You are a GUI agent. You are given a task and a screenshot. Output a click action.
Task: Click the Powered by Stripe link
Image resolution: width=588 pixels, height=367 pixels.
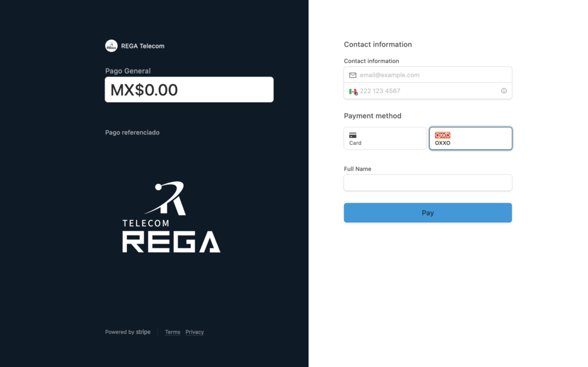coord(128,332)
